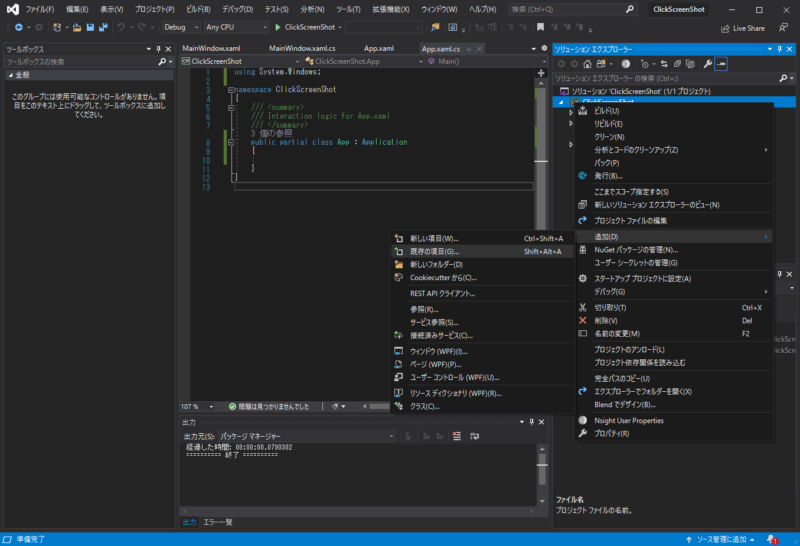Click the gear icon at editor tab strip end

[x=544, y=48]
